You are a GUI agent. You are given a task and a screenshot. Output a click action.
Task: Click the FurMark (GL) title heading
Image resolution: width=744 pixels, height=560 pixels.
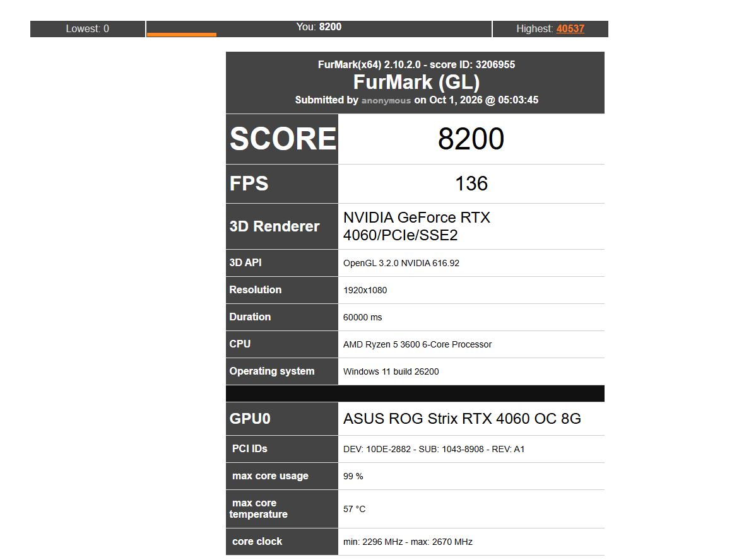[416, 82]
